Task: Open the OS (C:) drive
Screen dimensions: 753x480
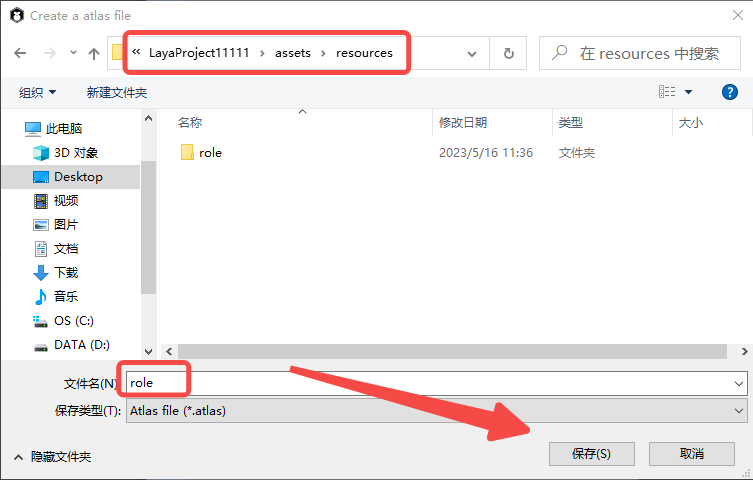Action: 73,321
